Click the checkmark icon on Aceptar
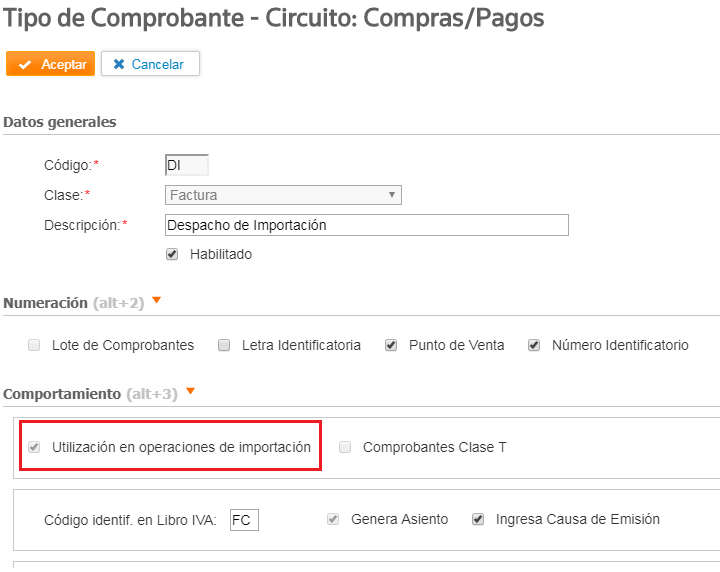The height and width of the screenshot is (572, 720). point(25,65)
